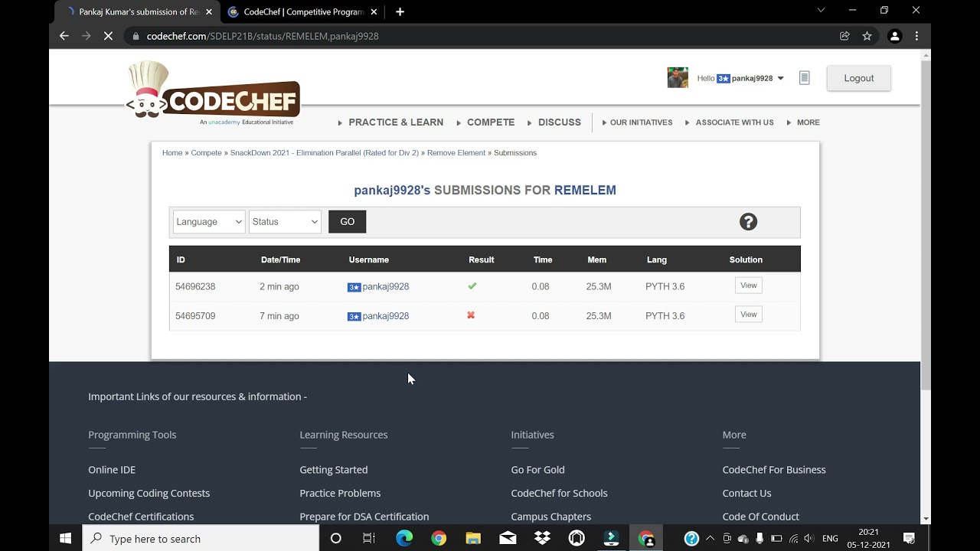Open Chrome profile account icon

(x=894, y=36)
